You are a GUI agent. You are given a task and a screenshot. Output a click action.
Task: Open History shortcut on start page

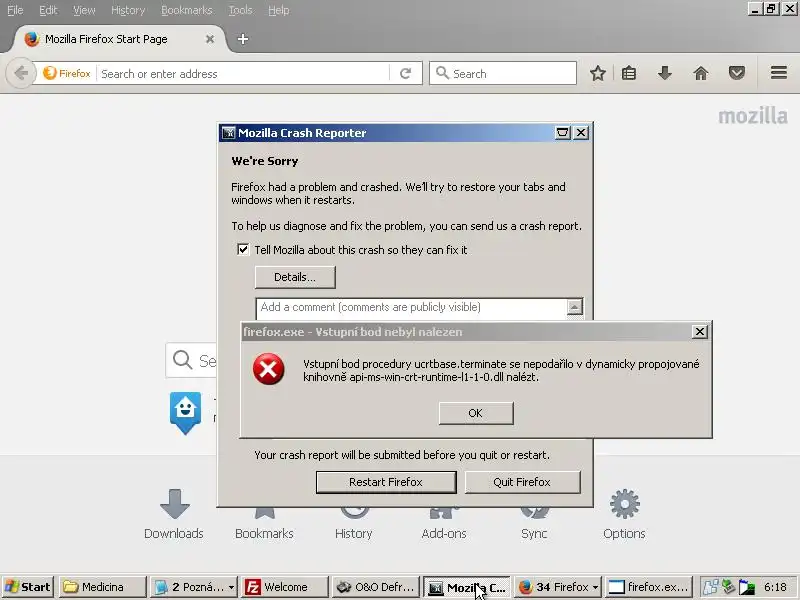[x=354, y=523]
